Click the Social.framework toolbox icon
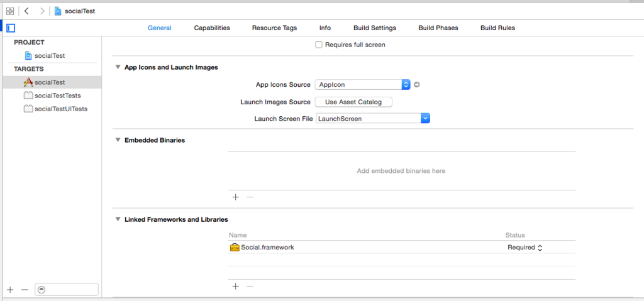The width and height of the screenshot is (644, 301). click(235, 247)
